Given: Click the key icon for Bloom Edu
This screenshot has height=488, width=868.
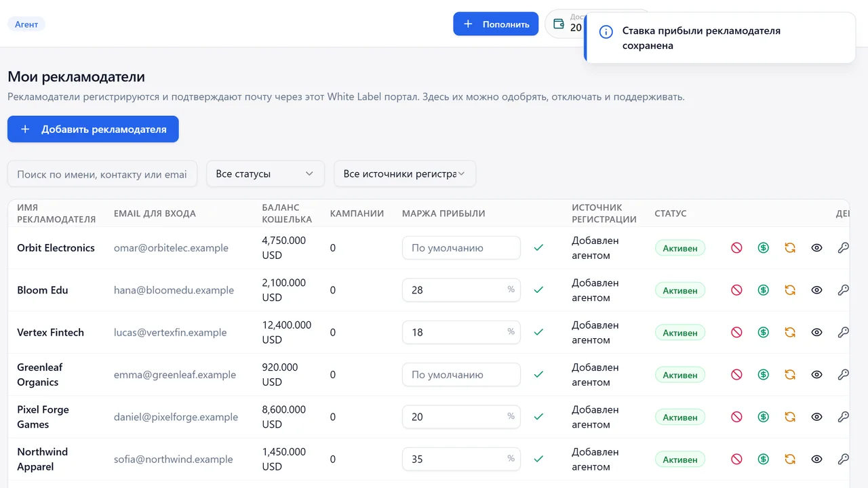Looking at the screenshot, I should (844, 290).
